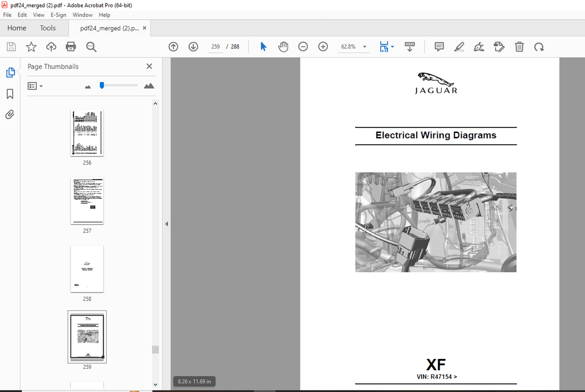The height and width of the screenshot is (392, 585).
Task: Toggle the Page Thumbnails sidebar
Action: 9,72
